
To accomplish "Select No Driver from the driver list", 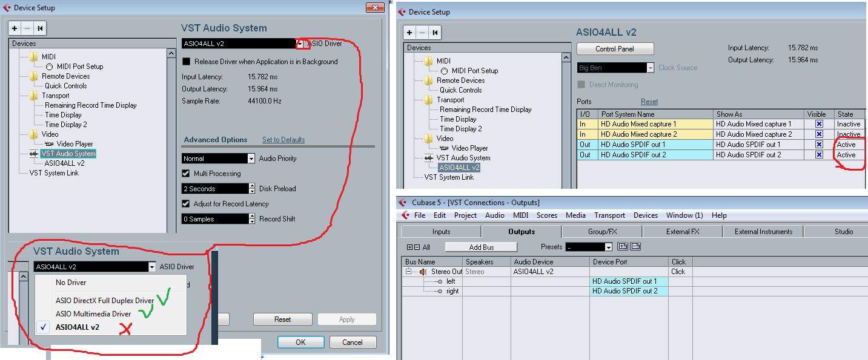I will click(x=71, y=283).
